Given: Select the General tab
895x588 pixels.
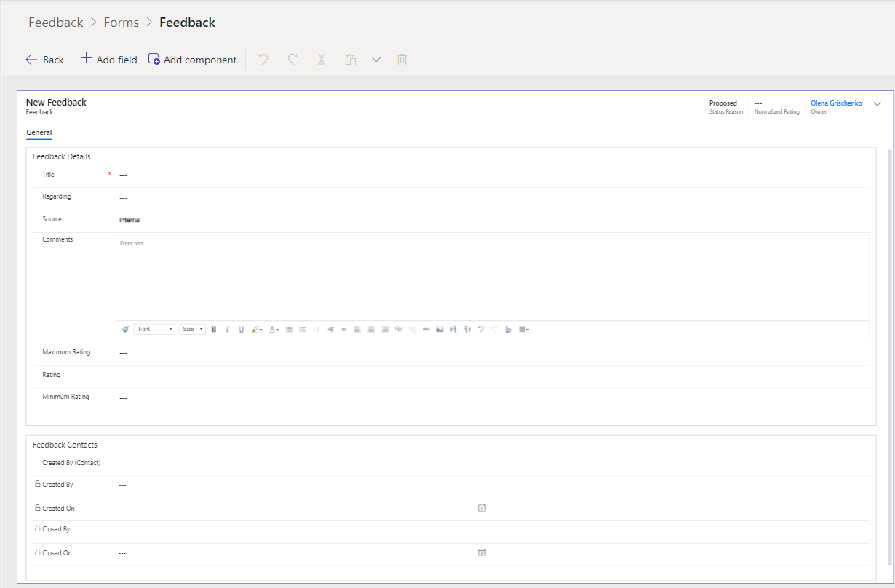Looking at the screenshot, I should 39,132.
